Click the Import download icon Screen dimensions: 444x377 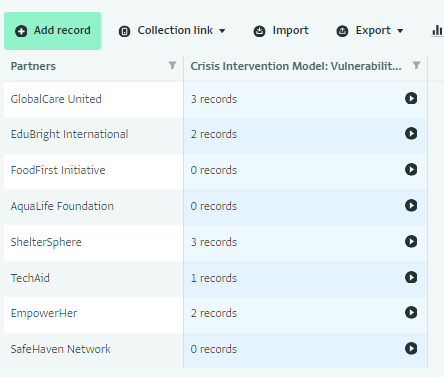259,31
